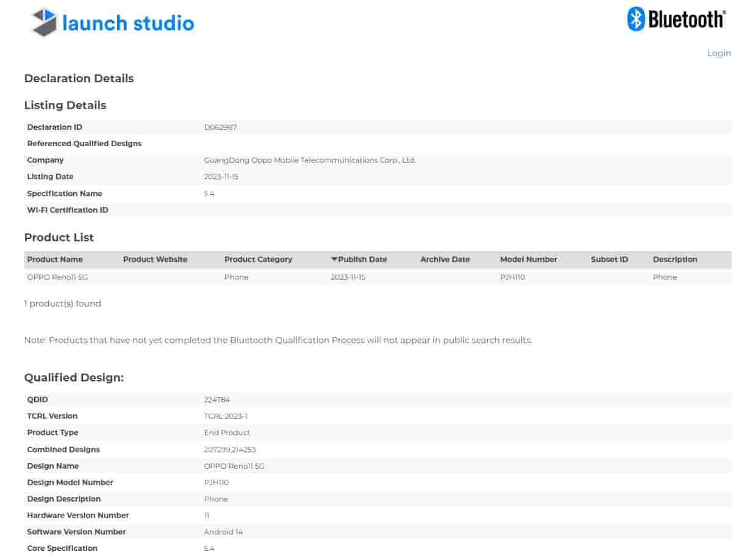The width and height of the screenshot is (756, 557).
Task: Click the combined designs 207299,214253 value
Action: [x=229, y=449]
